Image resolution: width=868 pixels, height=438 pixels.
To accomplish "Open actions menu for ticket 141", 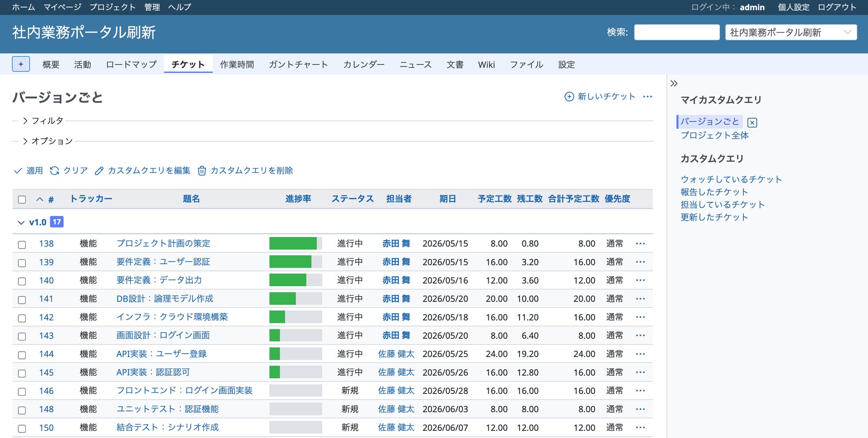I will [x=641, y=299].
